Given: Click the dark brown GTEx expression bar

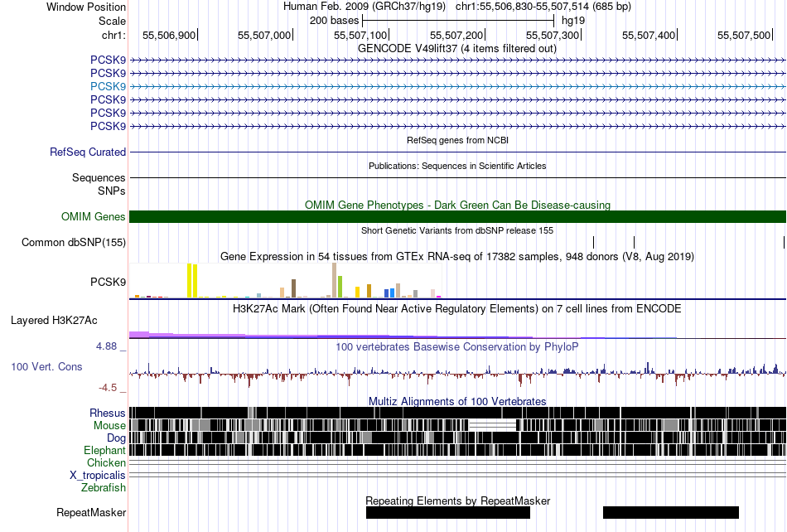Looking at the screenshot, I should (x=293, y=288).
